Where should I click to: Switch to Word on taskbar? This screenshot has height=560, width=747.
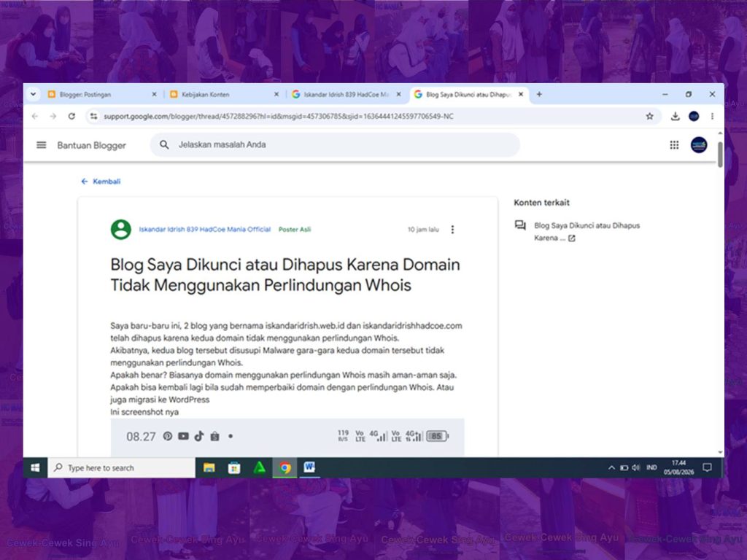309,467
